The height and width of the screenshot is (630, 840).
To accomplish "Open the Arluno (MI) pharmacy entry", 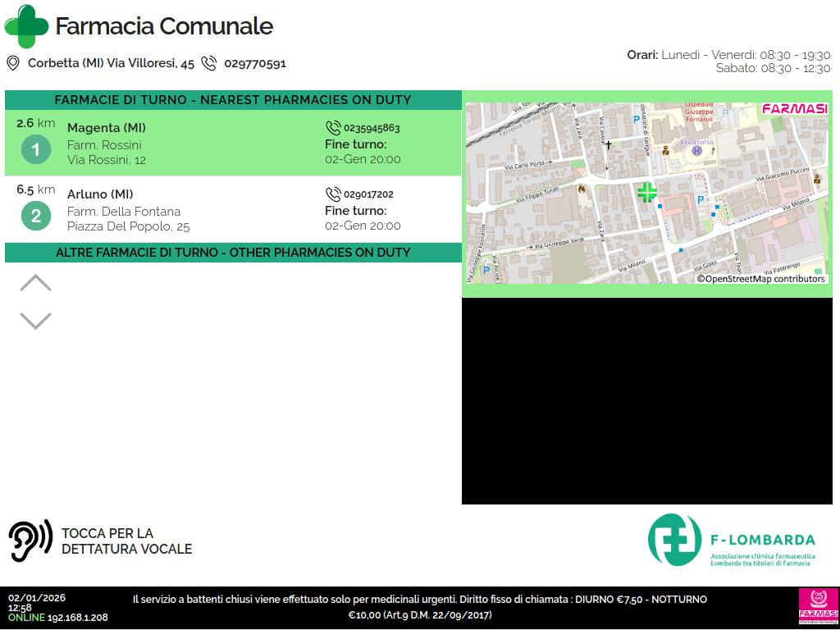I will [x=100, y=194].
